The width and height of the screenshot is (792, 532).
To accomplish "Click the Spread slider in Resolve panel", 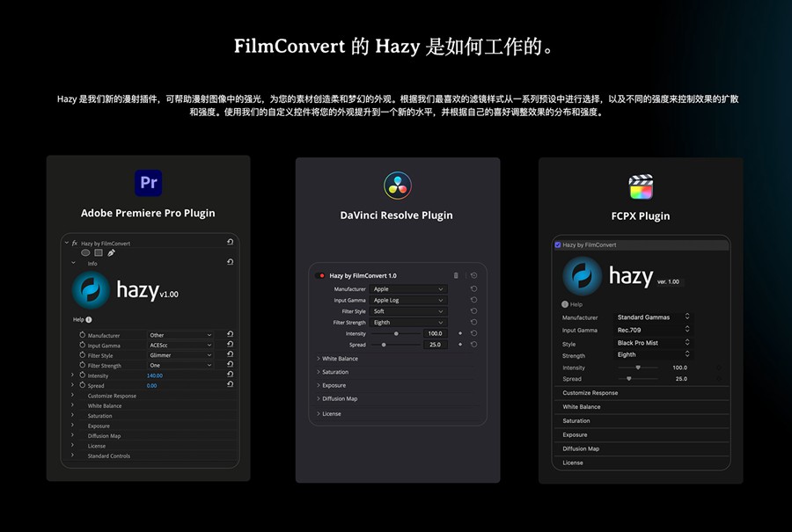I will (x=384, y=344).
